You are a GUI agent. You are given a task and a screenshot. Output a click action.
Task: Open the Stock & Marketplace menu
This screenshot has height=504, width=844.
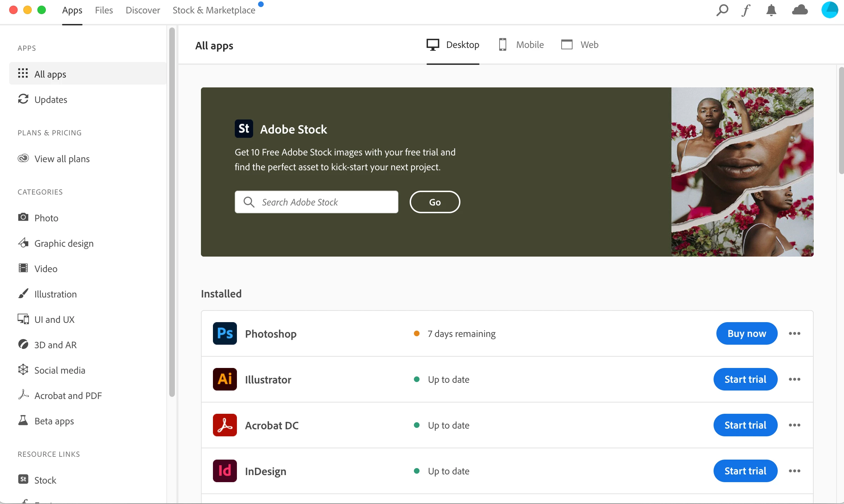click(214, 10)
